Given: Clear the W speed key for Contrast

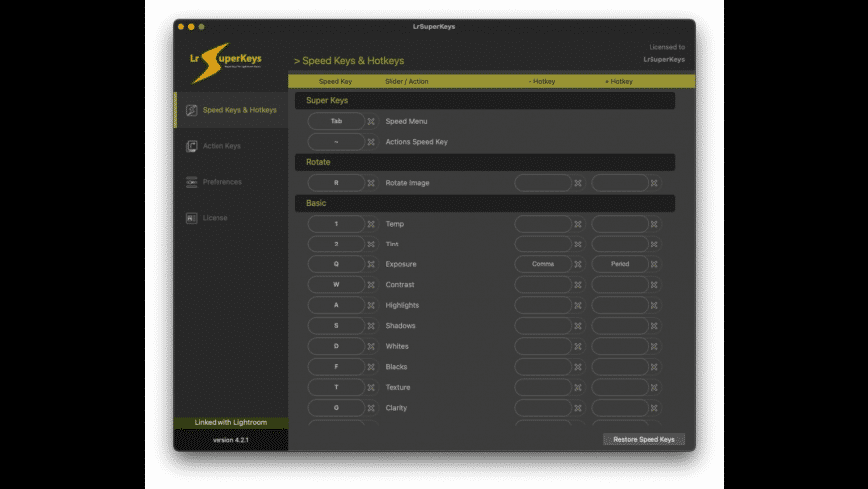Looking at the screenshot, I should click(x=371, y=285).
